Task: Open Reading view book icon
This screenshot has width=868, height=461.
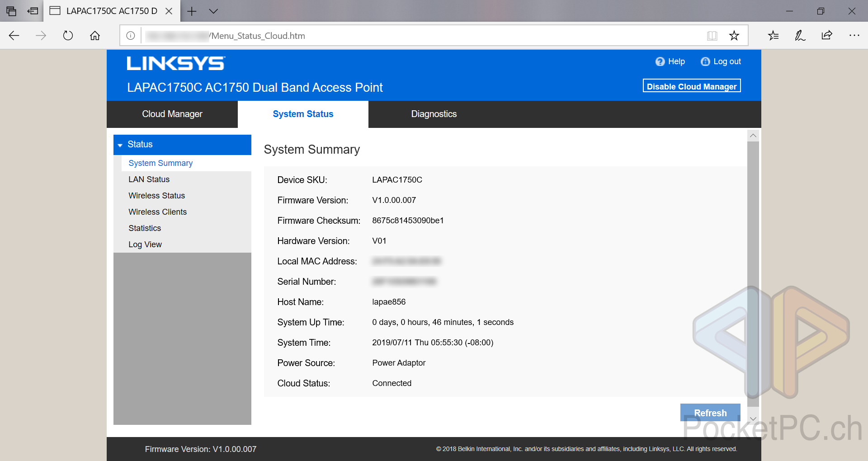Action: (712, 36)
